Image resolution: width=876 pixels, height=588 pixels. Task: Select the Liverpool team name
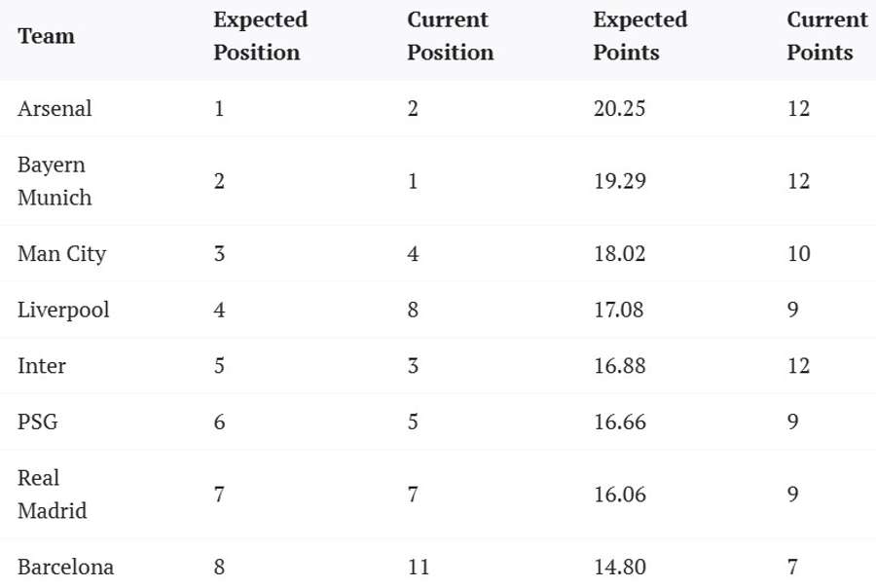63,310
